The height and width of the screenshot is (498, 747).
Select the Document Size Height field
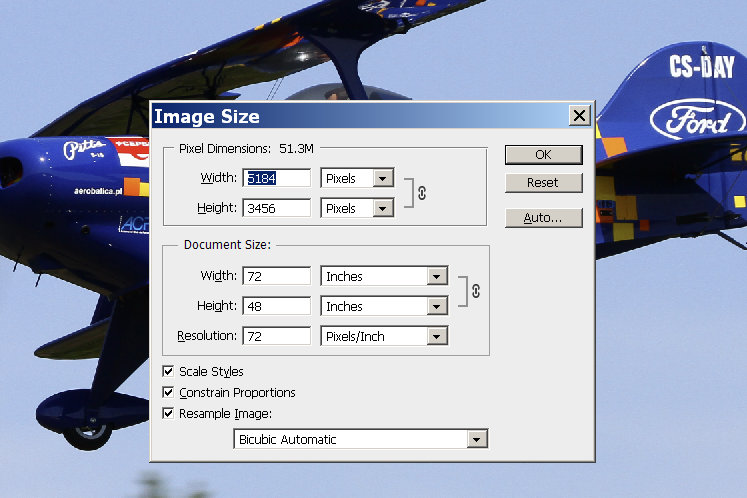pyautogui.click(x=277, y=306)
